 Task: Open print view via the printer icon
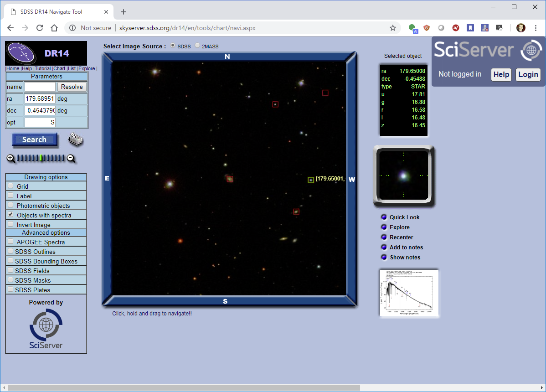76,139
